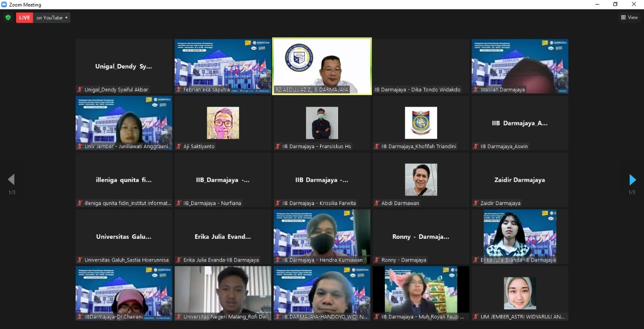
Task: Click muted mic icon beside Unigal_Dendy Syaiful Akbar
Action: pyautogui.click(x=79, y=90)
